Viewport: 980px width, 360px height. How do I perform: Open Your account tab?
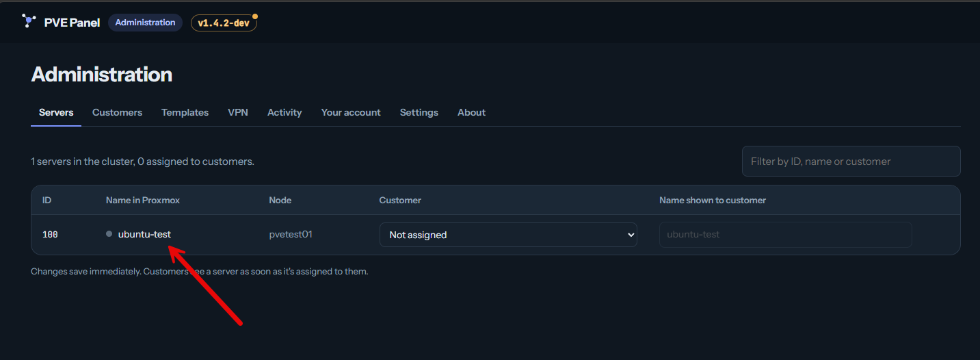[351, 112]
